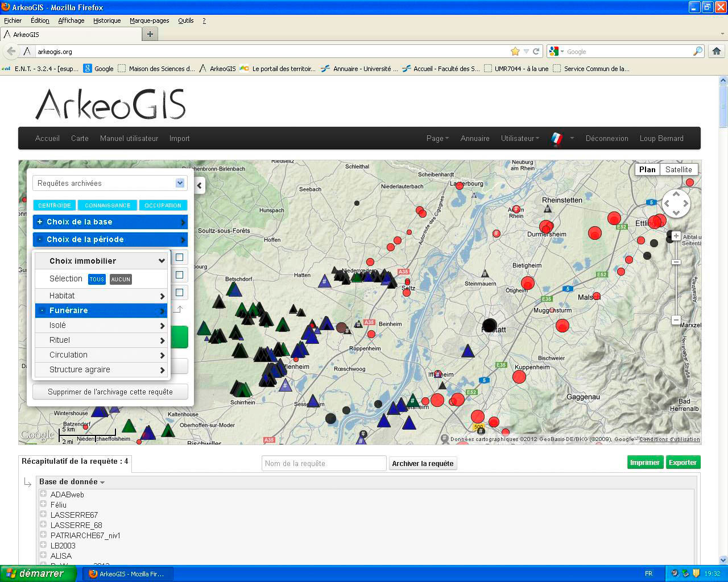Click the page vertical scrollbar
This screenshot has height=582, width=728.
pyautogui.click(x=723, y=320)
